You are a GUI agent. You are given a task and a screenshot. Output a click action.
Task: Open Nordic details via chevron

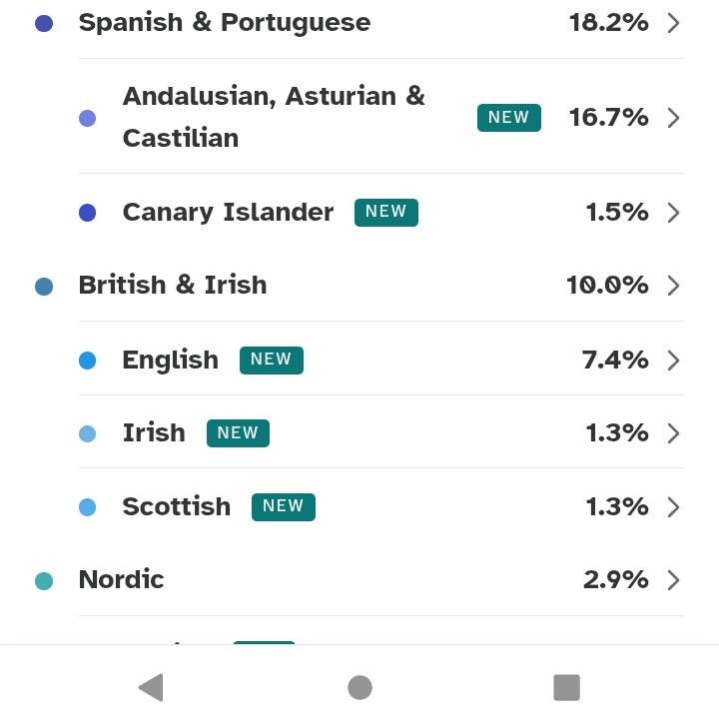tap(673, 580)
